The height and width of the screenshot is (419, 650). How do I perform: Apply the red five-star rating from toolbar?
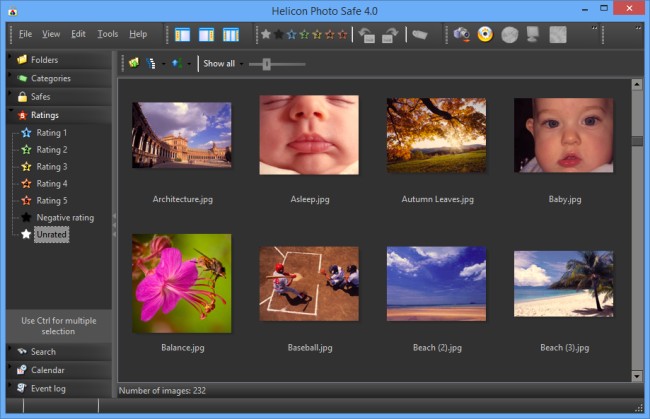click(343, 34)
